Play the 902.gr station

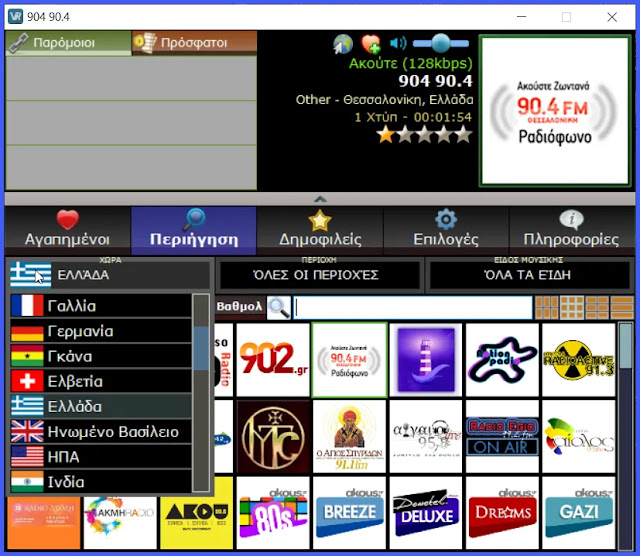pyautogui.click(x=273, y=360)
